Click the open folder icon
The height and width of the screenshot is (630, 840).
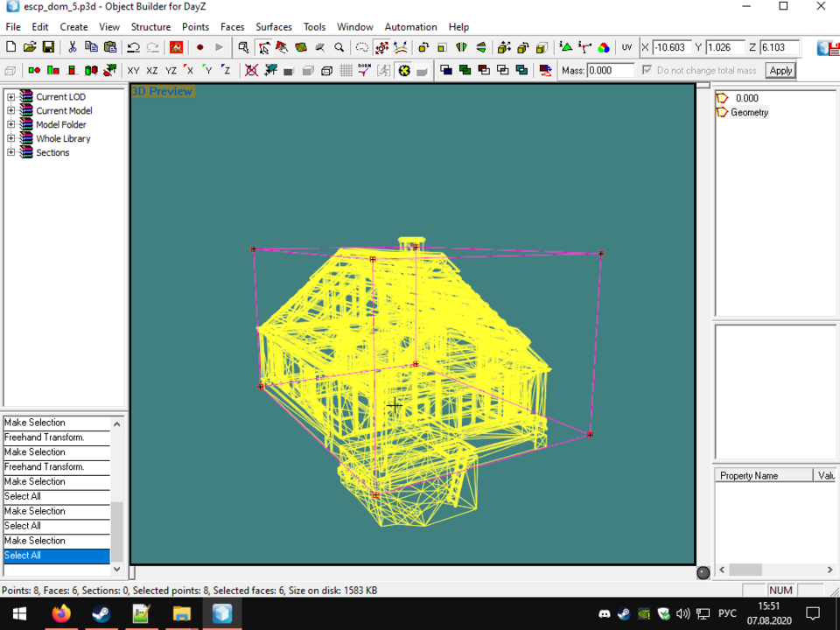30,47
